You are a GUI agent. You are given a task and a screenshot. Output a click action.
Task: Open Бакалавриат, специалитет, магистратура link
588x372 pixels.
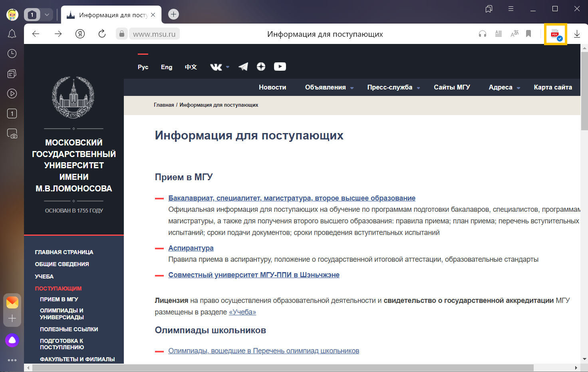click(292, 198)
